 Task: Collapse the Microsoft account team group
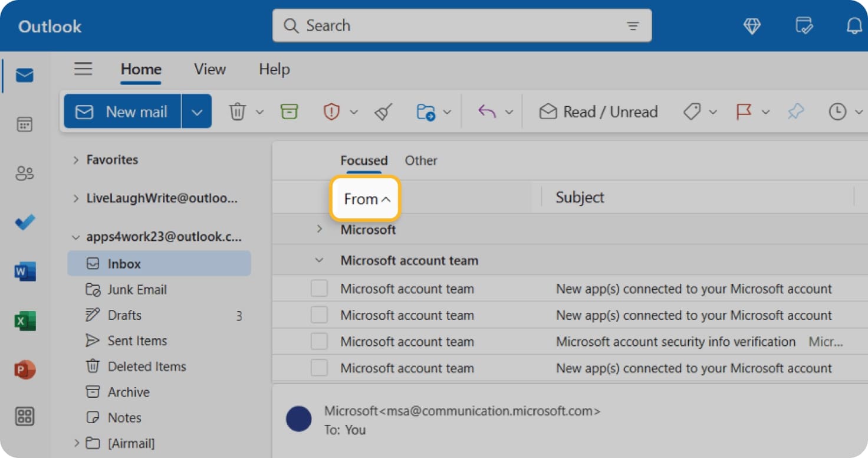(319, 260)
